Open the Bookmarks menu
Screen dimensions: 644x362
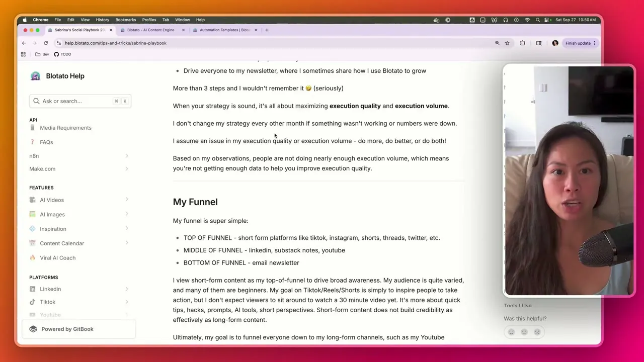(x=126, y=20)
